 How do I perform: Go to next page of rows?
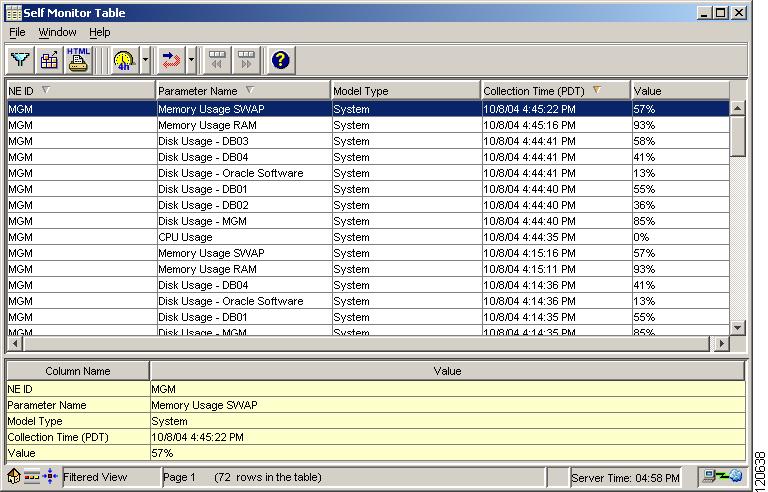[246, 60]
